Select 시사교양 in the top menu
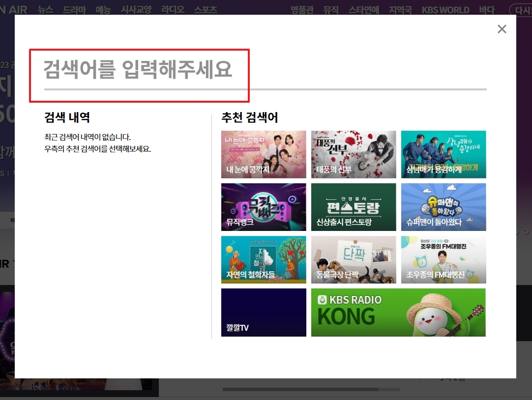 coord(136,9)
